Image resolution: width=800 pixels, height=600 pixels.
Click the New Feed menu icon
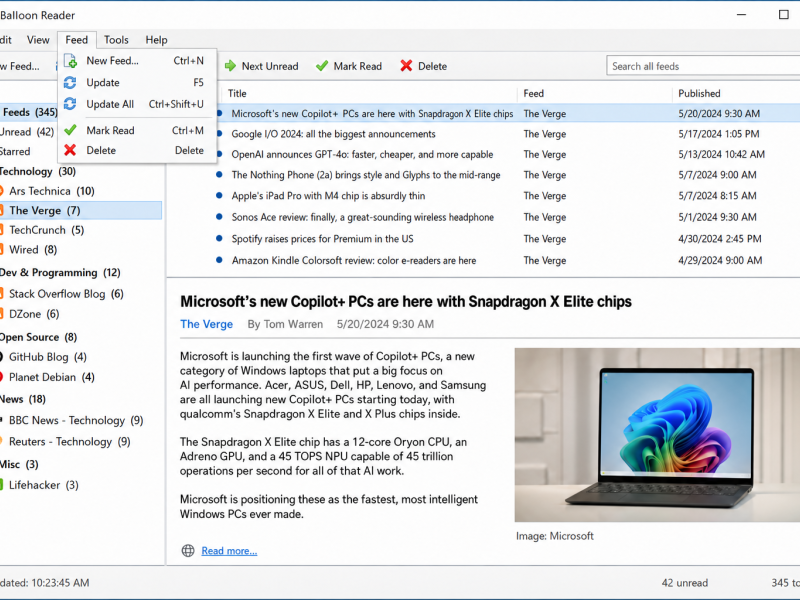(70, 61)
